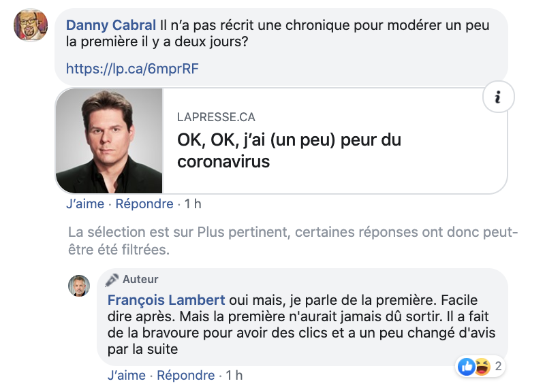Open Danny Cabral's name link
This screenshot has height=392, width=545.
click(111, 25)
